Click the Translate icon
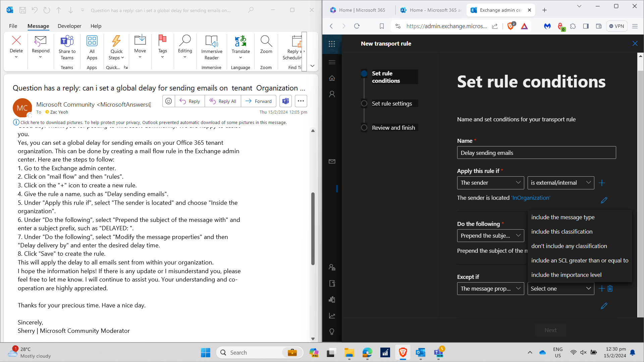The height and width of the screenshot is (362, 644). click(x=240, y=41)
